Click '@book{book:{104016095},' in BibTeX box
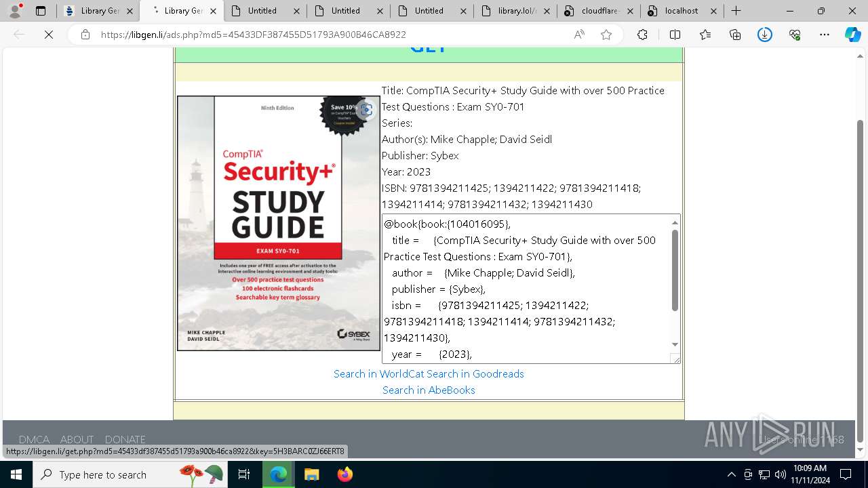 pyautogui.click(x=447, y=224)
